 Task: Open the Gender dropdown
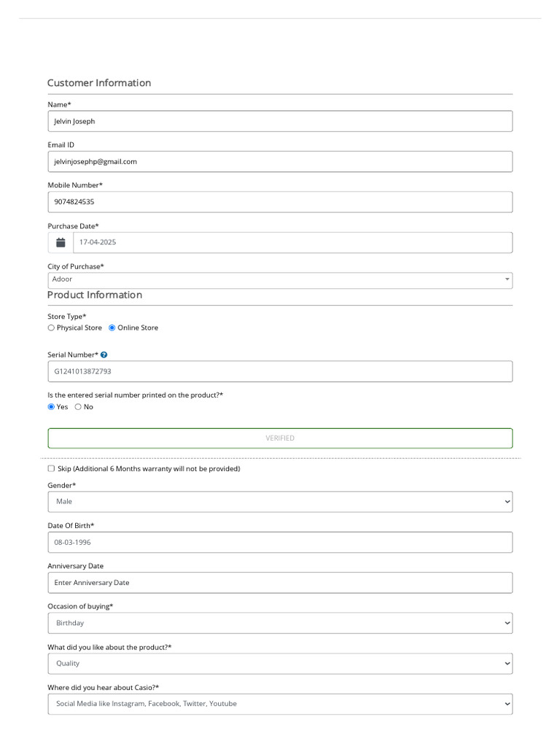point(280,502)
